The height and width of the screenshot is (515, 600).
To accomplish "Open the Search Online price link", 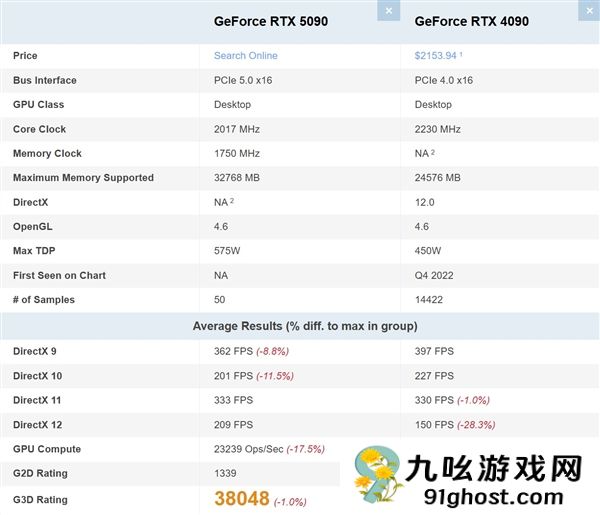I will pyautogui.click(x=246, y=55).
